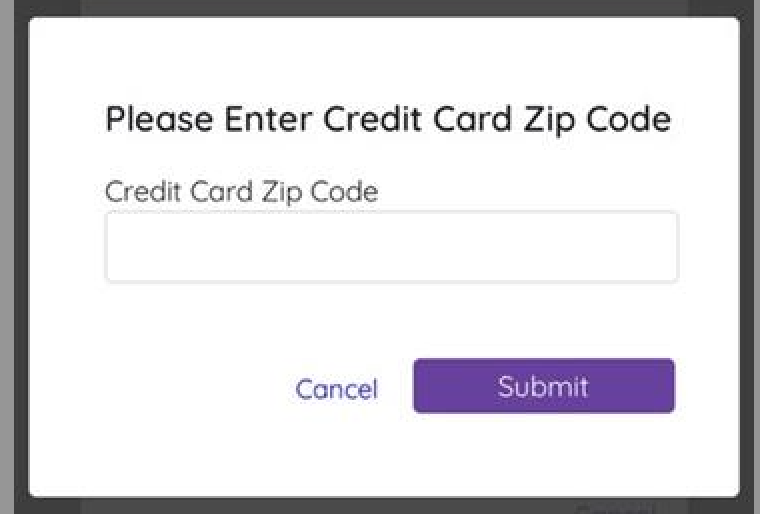Place cursor in zip code entry box
Screen dimensions: 760x514
391,247
